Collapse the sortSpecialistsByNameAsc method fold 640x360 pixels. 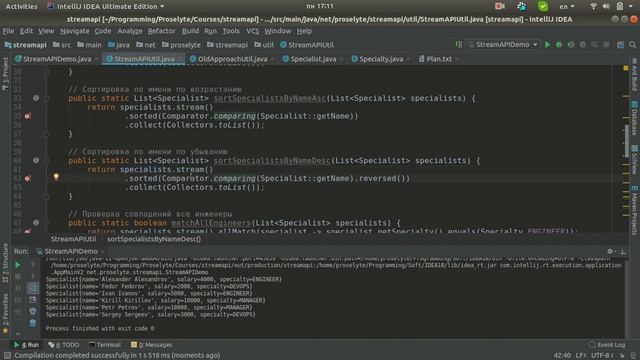[46, 98]
